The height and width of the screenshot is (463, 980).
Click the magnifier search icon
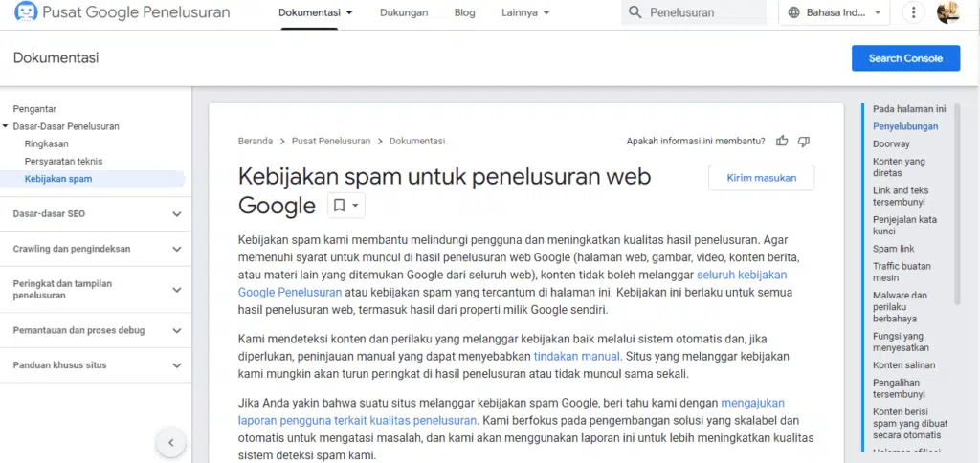point(635,13)
